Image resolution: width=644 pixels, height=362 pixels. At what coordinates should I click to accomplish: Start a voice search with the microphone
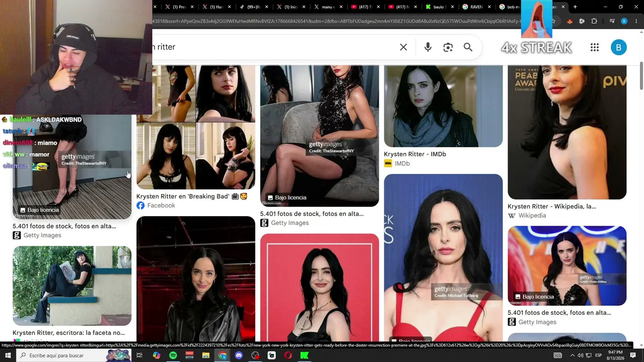428,47
